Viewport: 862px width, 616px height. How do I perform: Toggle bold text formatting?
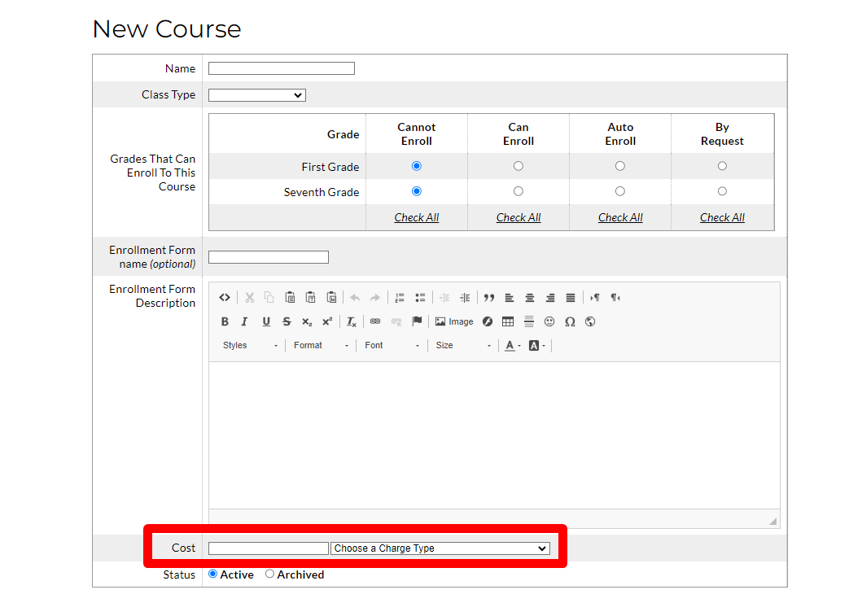coord(225,321)
